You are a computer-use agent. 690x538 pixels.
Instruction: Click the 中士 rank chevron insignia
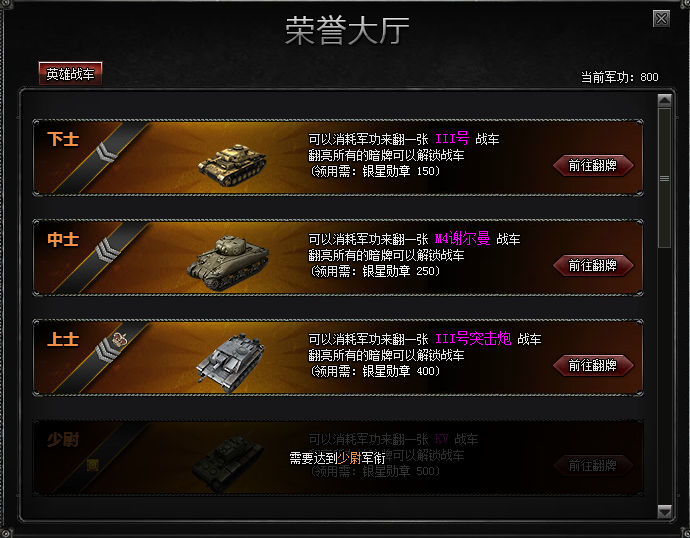(107, 250)
